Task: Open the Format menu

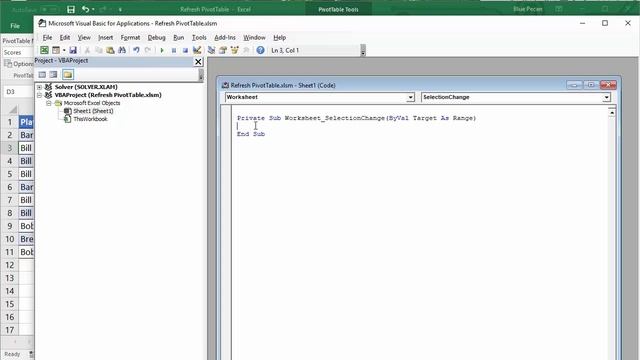Action: click(130, 38)
